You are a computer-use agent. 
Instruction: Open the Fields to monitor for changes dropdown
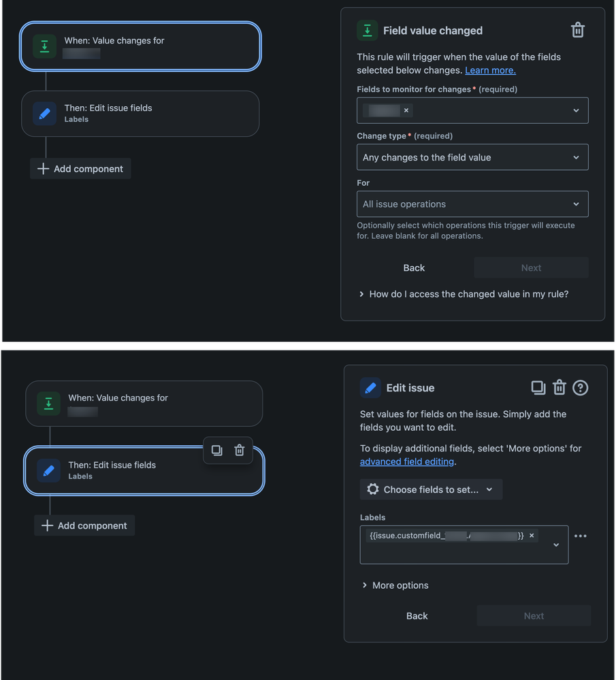(x=472, y=110)
